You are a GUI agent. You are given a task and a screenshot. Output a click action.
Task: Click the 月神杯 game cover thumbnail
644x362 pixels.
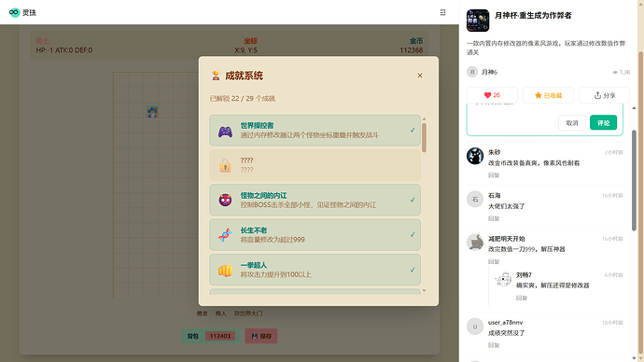click(x=478, y=21)
